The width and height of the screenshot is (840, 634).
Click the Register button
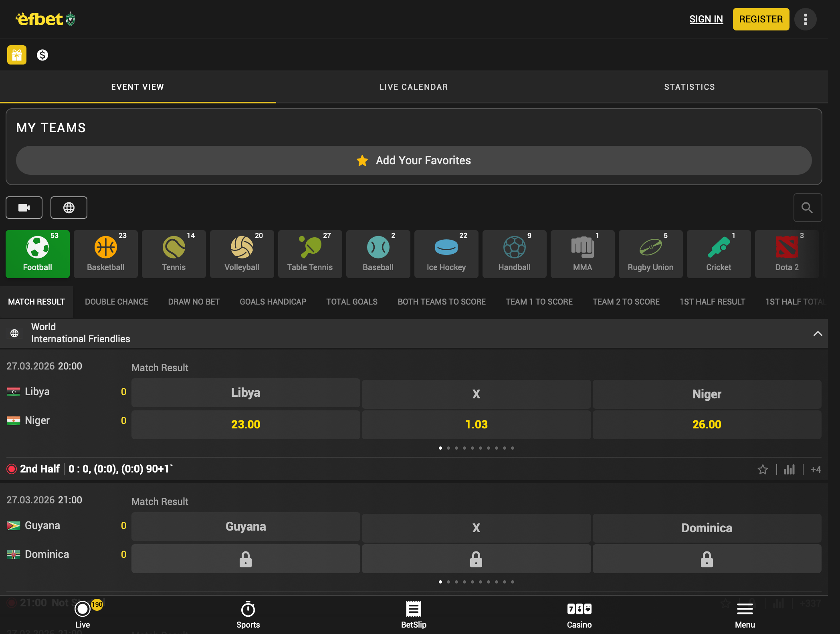click(x=761, y=19)
